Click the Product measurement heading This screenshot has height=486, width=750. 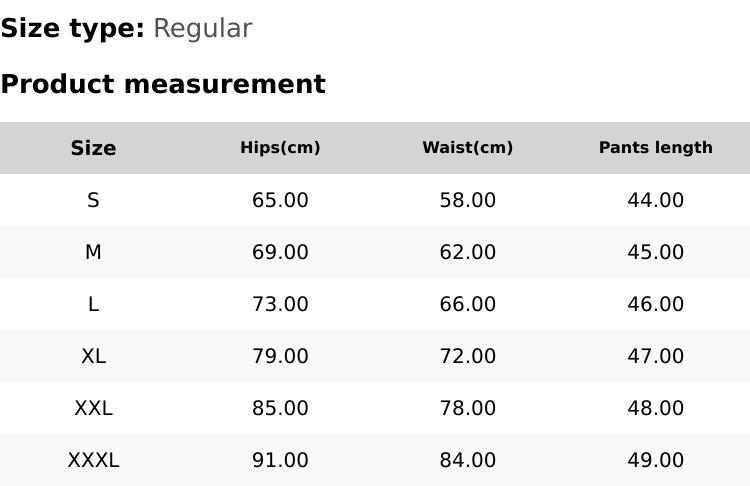coord(163,84)
